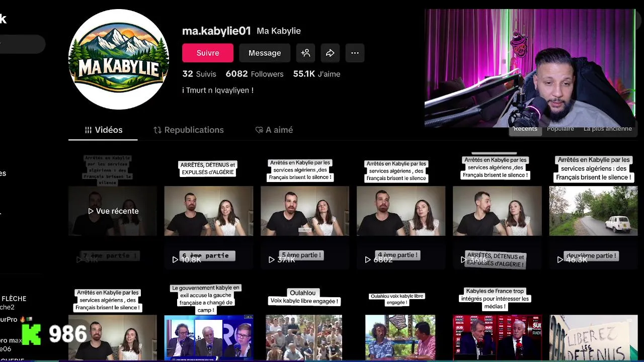The width and height of the screenshot is (644, 362).
Task: Switch to the Vidéos tab
Action: click(x=103, y=130)
